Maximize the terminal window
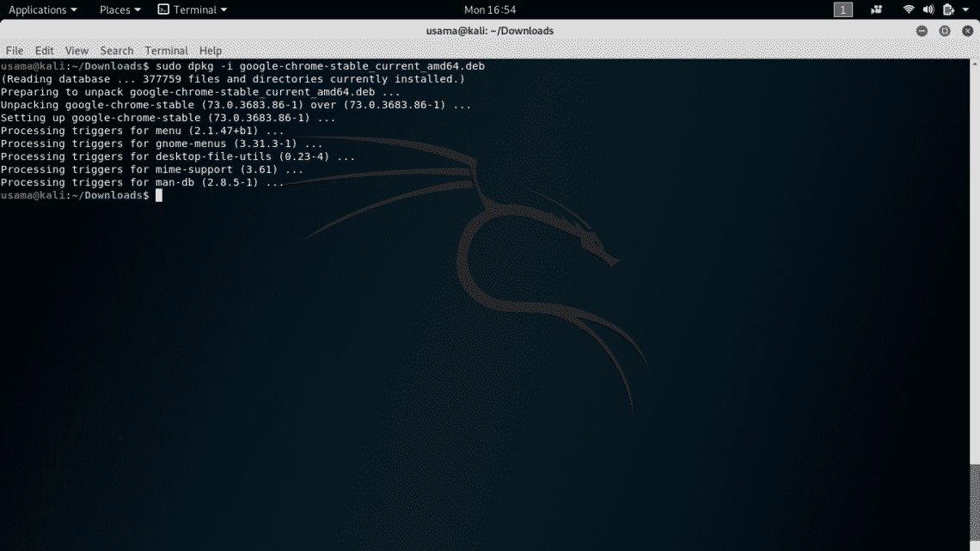 coord(944,31)
